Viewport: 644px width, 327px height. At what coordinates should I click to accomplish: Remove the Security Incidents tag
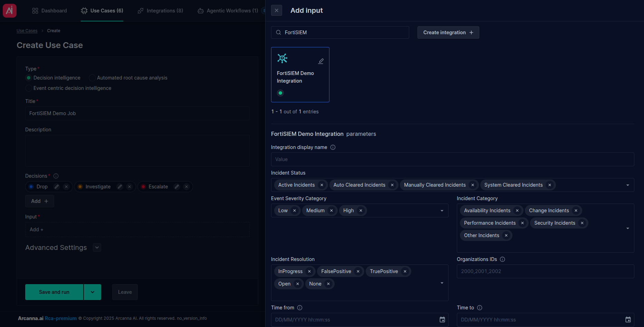582,223
